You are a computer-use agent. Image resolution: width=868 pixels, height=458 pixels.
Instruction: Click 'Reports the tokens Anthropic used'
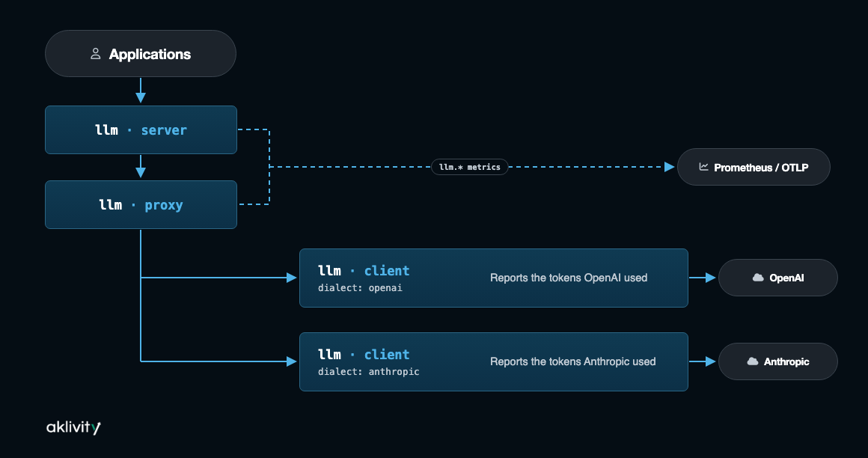tap(573, 361)
